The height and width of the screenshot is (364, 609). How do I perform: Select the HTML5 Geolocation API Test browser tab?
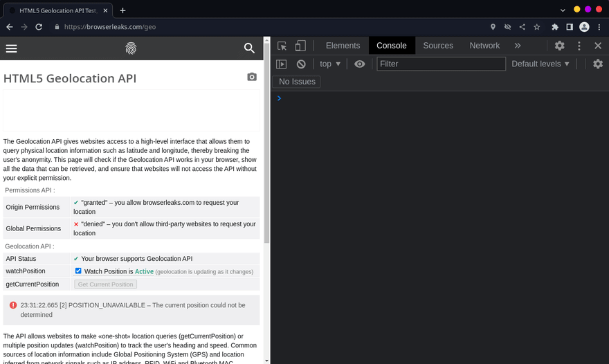pyautogui.click(x=58, y=10)
